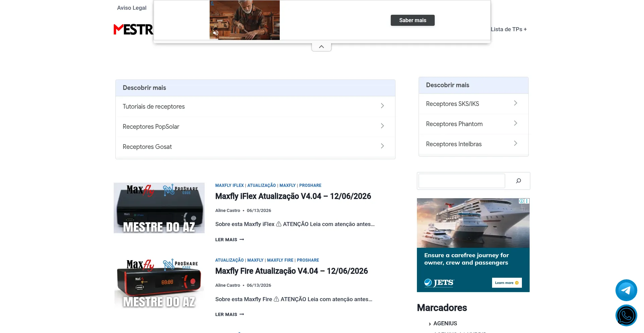The image size is (644, 333).
Task: Open ad options menu on JETS ad
Action: coord(527,201)
